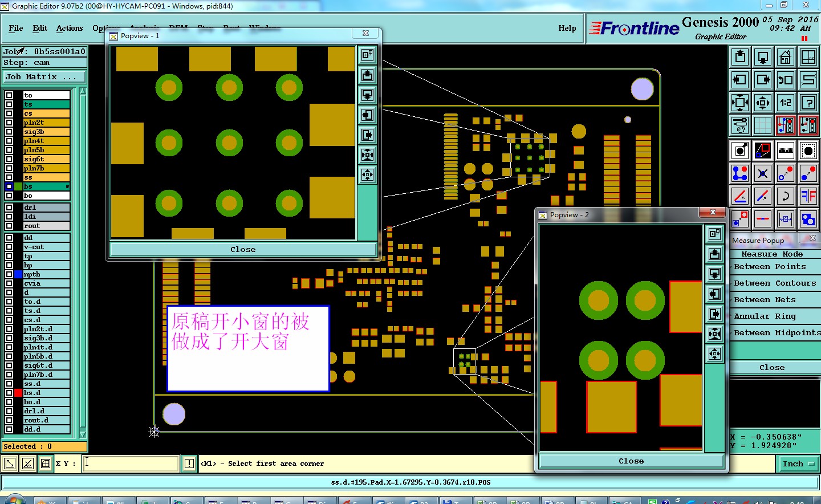
Task: Click top icon in Popview - 1 sidebar
Action: [368, 55]
